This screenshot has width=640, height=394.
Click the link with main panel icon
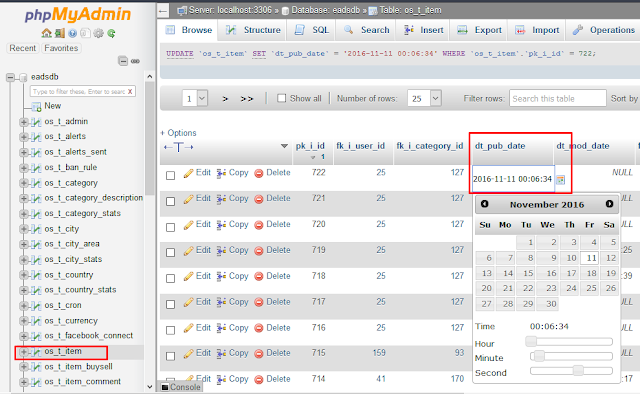click(135, 61)
